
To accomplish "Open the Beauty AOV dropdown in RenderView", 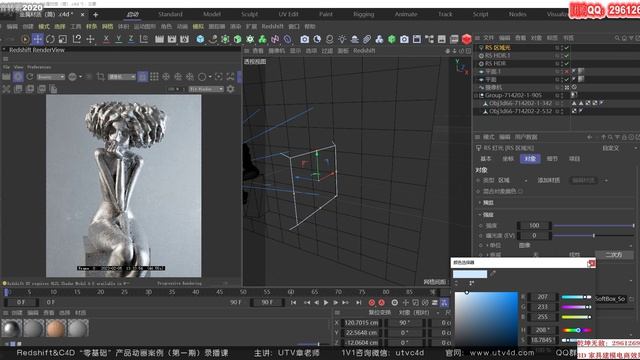I will coord(51,77).
